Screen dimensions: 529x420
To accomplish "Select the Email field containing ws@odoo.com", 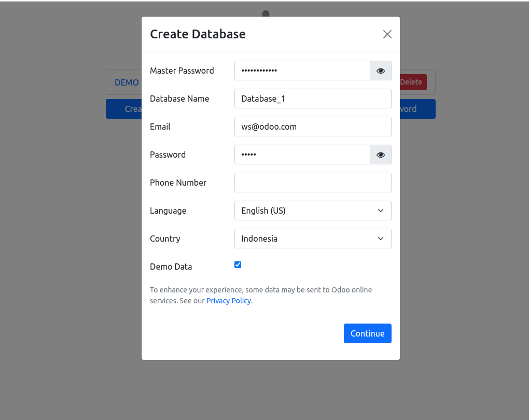I will tap(312, 127).
